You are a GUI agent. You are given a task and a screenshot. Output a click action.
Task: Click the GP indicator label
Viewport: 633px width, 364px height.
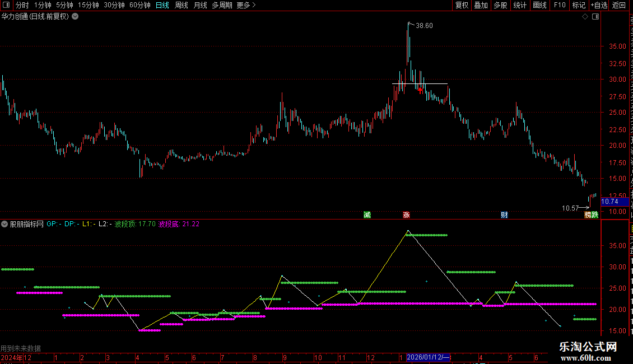point(54,224)
